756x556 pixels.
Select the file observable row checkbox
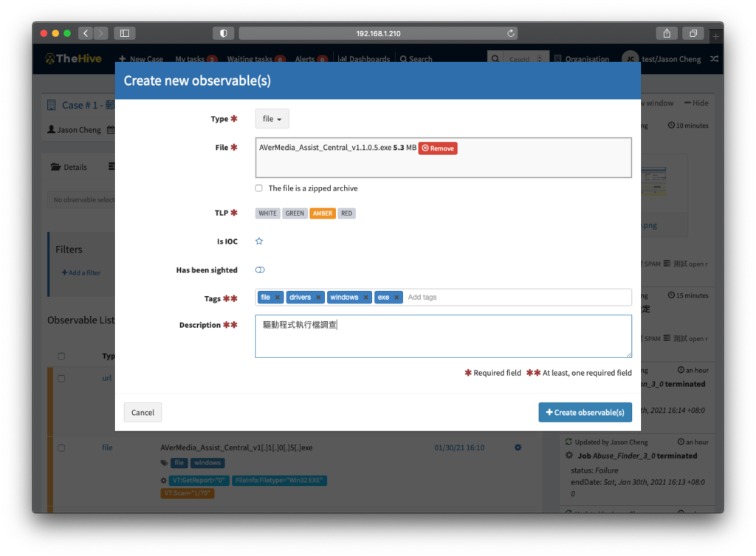pyautogui.click(x=61, y=448)
